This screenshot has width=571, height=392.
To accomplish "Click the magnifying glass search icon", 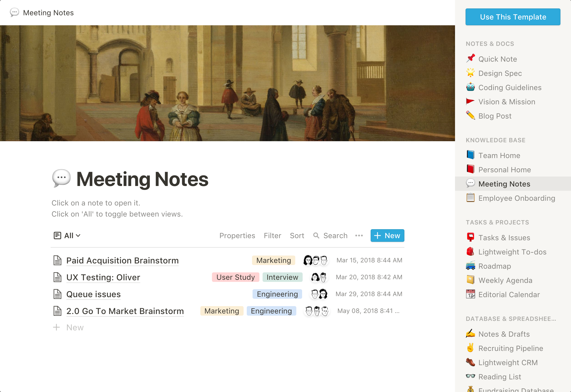I will [316, 236].
